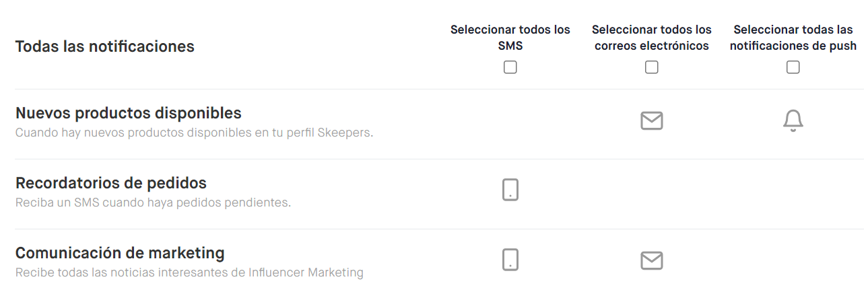Toggle push bell for Nuevos productos disponibles
Screen dimensions: 868x298
[x=793, y=121]
